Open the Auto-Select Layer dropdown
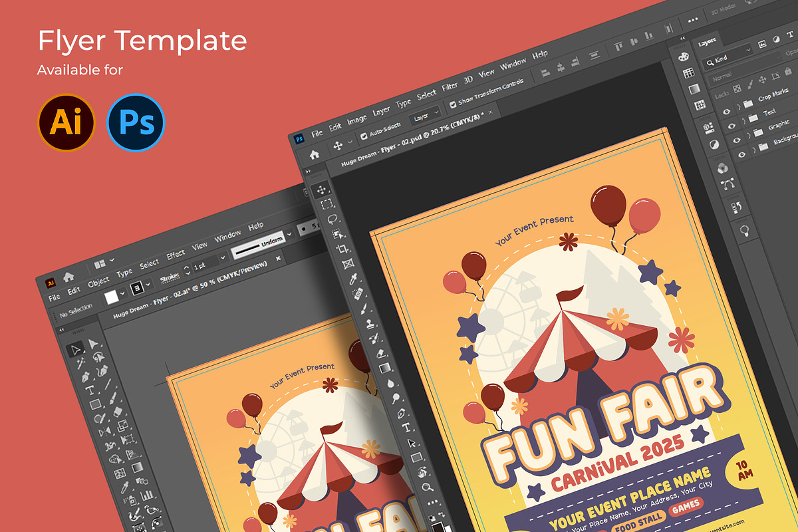Image resolution: width=798 pixels, height=532 pixels. pyautogui.click(x=424, y=116)
